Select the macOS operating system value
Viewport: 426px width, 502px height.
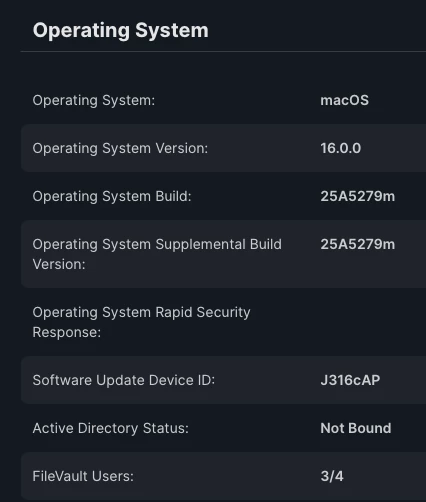(x=344, y=100)
